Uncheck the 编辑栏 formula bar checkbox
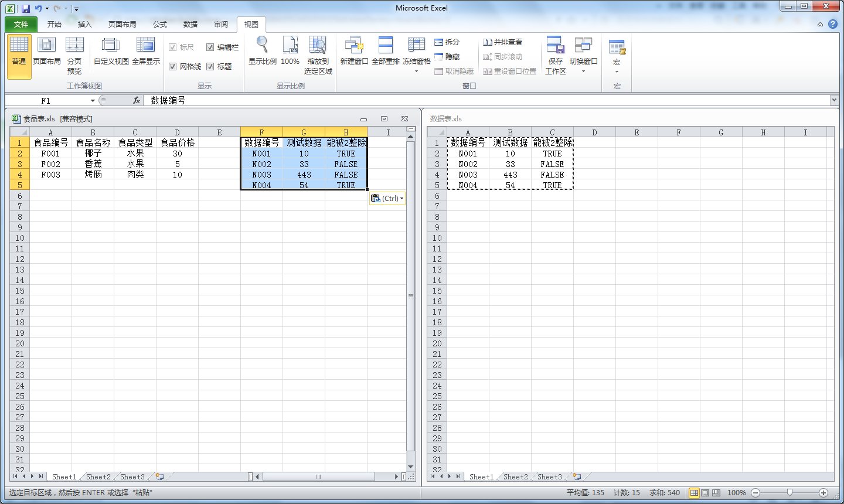Image resolution: width=844 pixels, height=504 pixels. coord(210,47)
